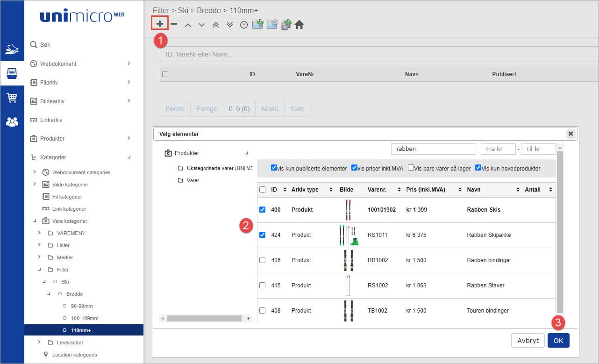
Task: Click Avbryt to cancel dialog
Action: click(528, 341)
